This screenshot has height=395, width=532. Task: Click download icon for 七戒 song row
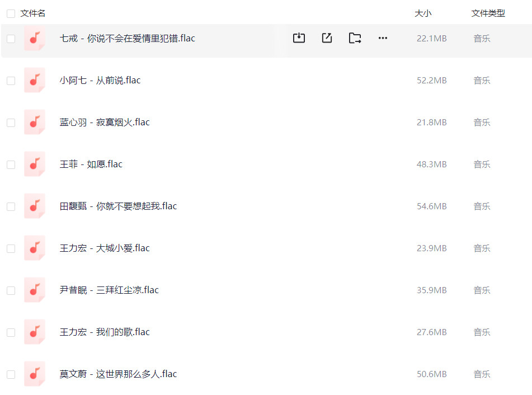[x=299, y=38]
